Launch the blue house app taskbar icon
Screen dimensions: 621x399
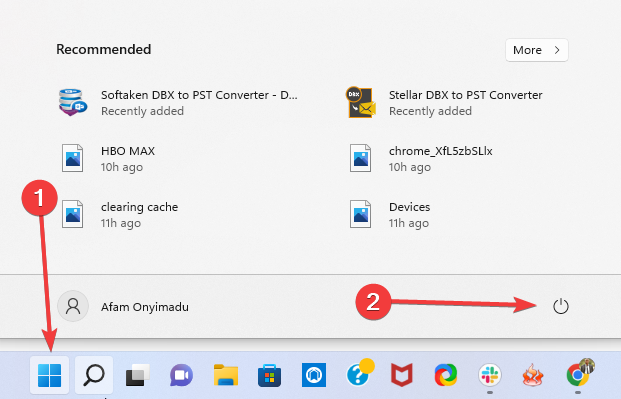pyautogui.click(x=314, y=375)
